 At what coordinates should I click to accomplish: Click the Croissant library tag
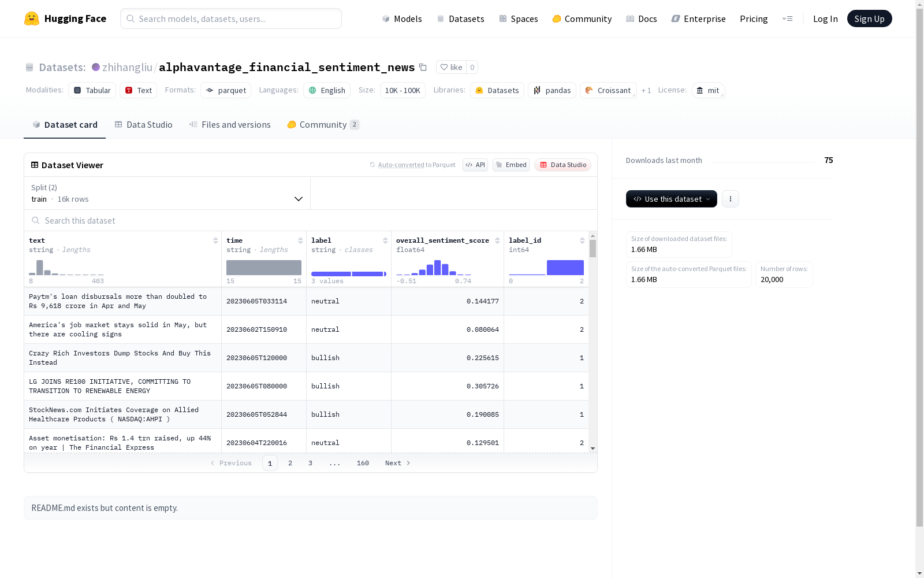click(608, 90)
